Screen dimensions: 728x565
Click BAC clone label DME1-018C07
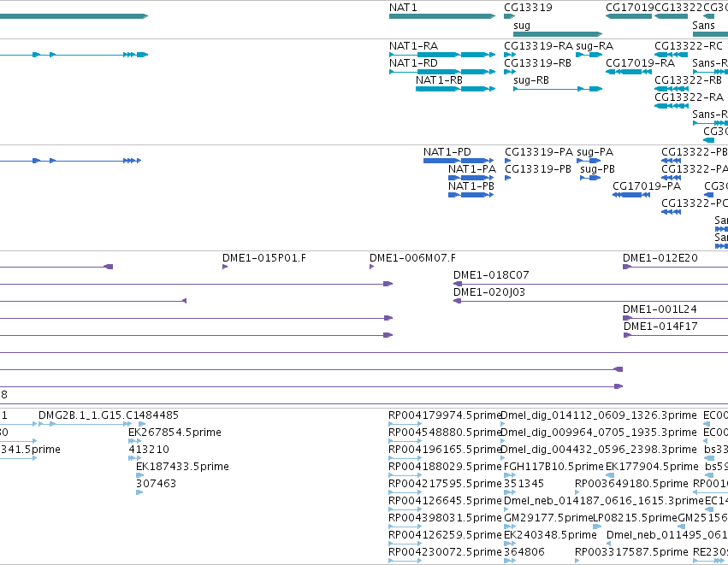pos(491,275)
